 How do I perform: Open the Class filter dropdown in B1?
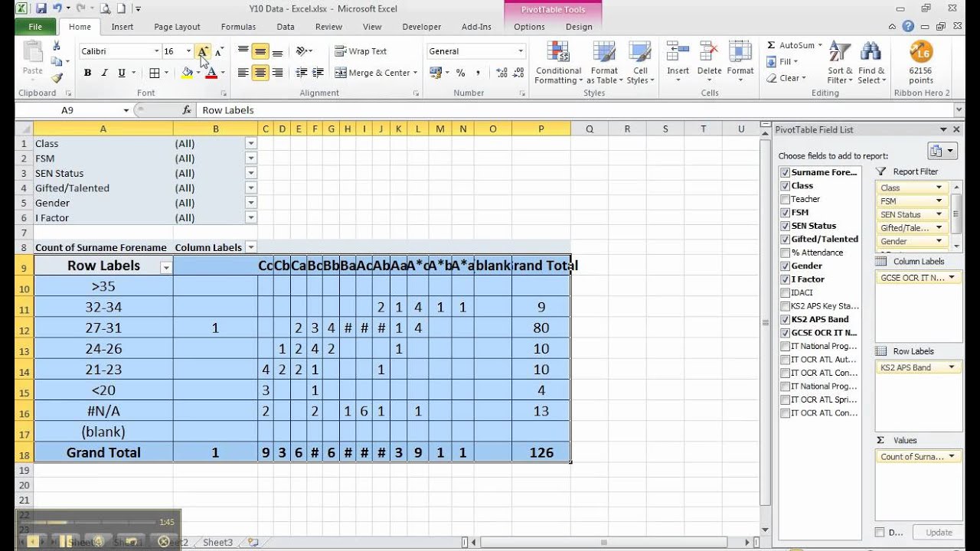pyautogui.click(x=250, y=143)
